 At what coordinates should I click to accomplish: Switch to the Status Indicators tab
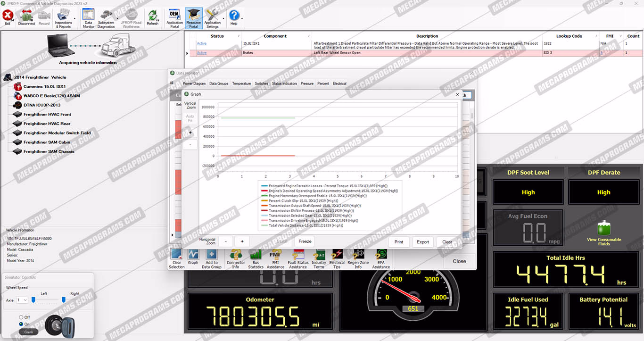point(284,83)
